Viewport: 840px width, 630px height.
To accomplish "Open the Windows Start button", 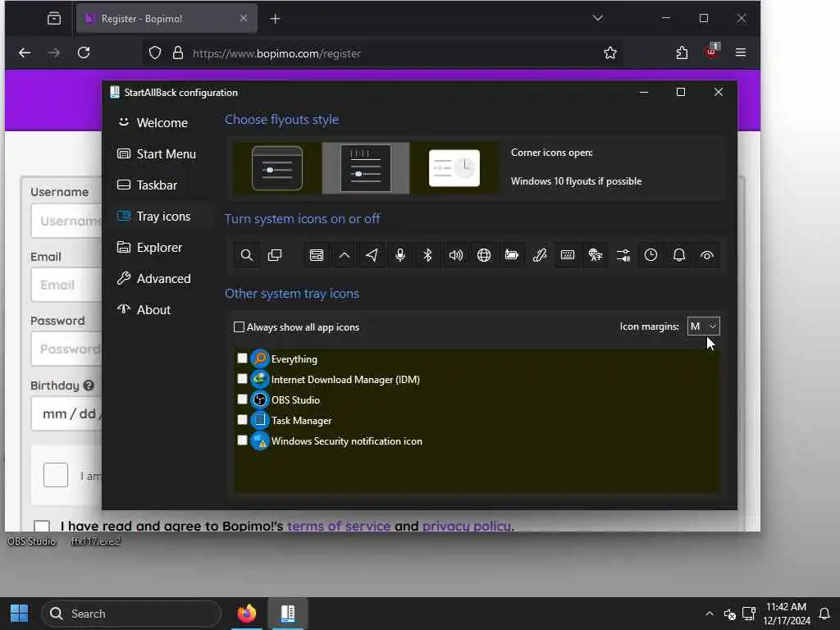I will tap(20, 614).
